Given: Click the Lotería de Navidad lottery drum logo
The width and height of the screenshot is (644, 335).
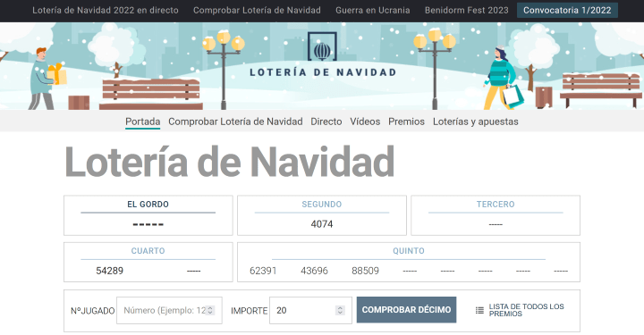Looking at the screenshot, I should (322, 46).
